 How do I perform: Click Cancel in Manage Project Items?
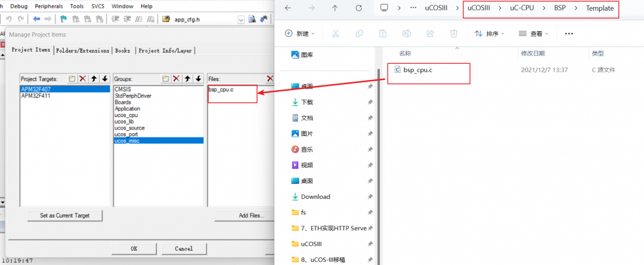coord(184,248)
